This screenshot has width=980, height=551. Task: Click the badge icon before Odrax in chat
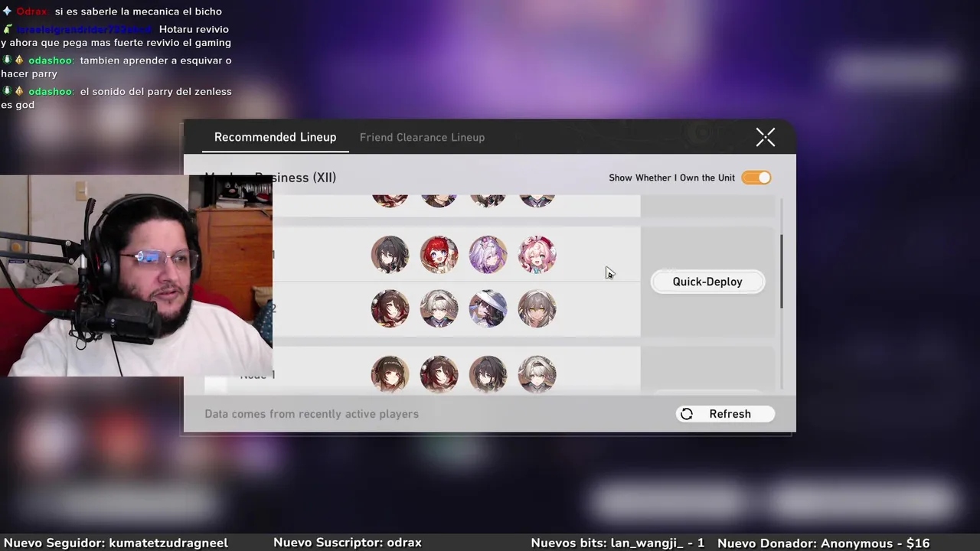pos(7,11)
